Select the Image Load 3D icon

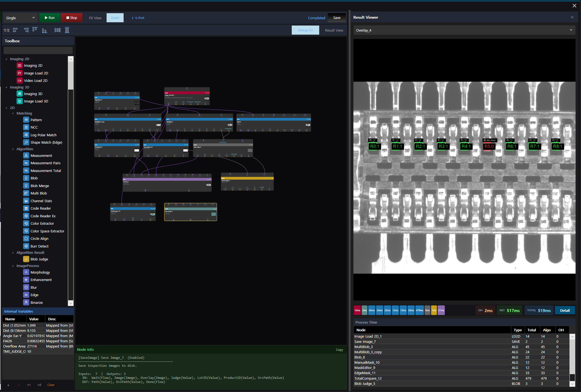[x=20, y=101]
